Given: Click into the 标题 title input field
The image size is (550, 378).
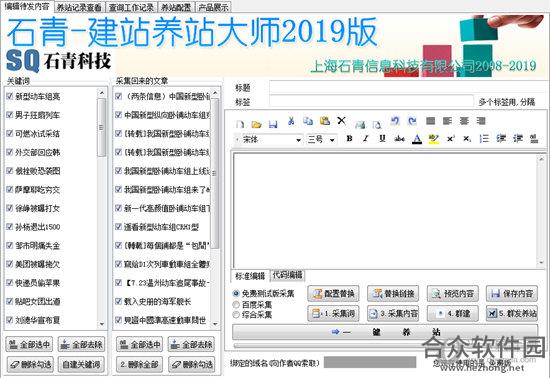Looking at the screenshot, I should [x=408, y=87].
